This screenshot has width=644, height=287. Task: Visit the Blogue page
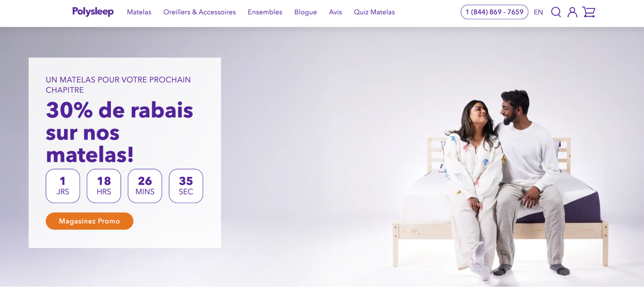click(x=305, y=12)
